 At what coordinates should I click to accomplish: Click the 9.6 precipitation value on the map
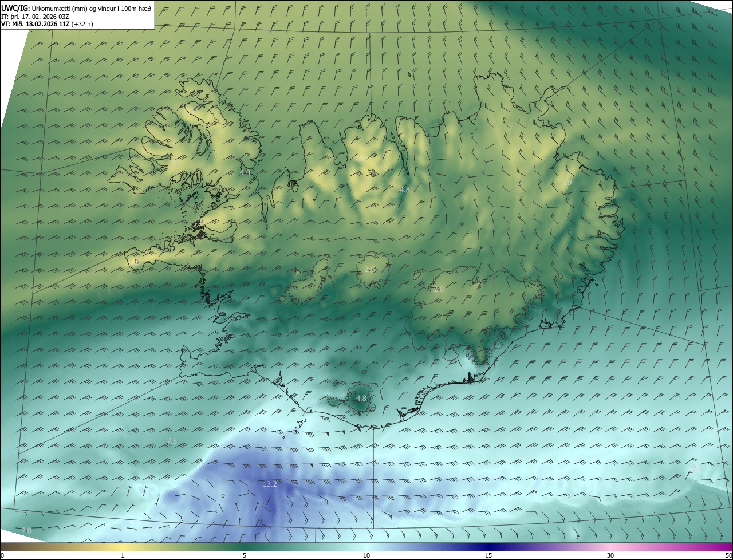[696, 468]
